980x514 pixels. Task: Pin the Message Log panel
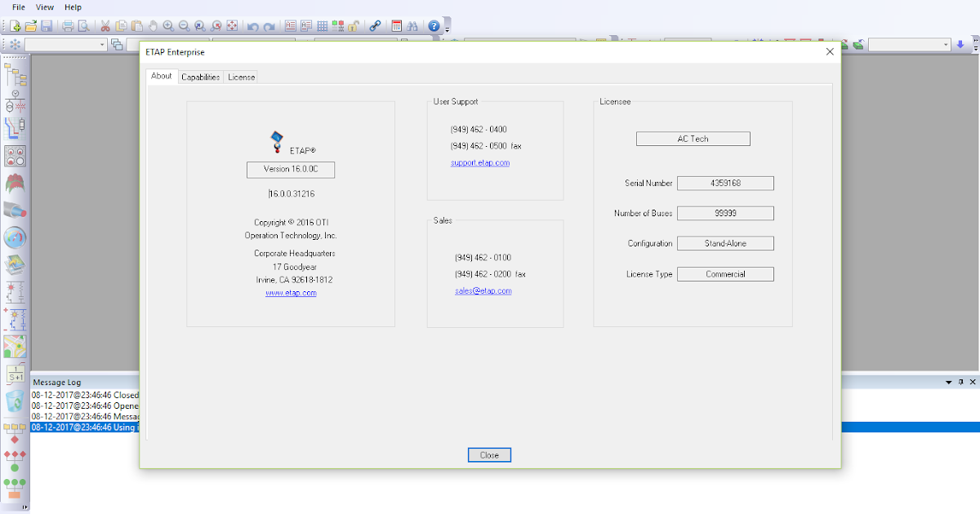[960, 382]
